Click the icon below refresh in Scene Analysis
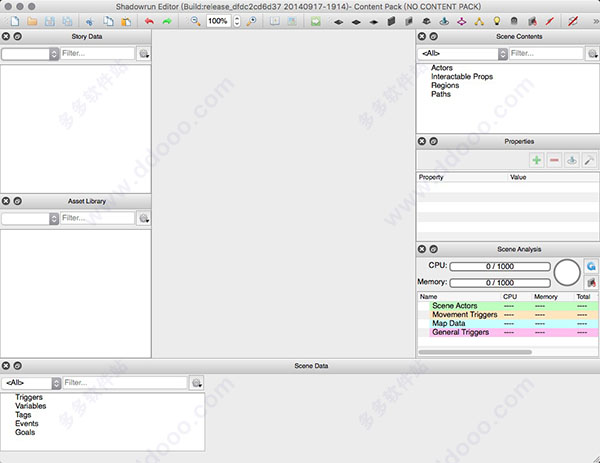Viewport: 600px width, 463px height. click(591, 283)
